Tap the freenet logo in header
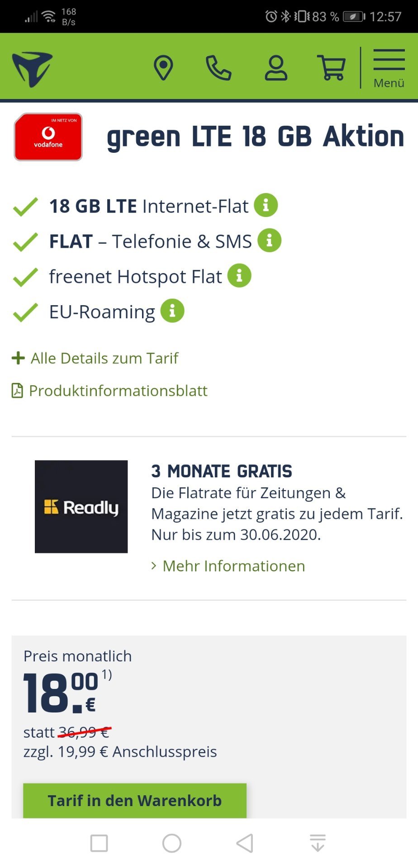418x868 pixels. tap(32, 69)
